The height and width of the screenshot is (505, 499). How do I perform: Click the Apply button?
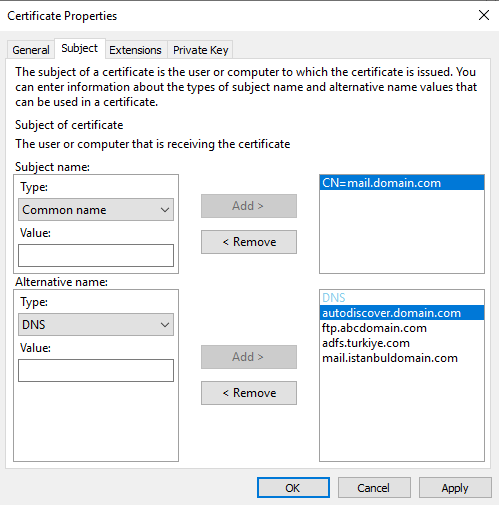tap(455, 488)
